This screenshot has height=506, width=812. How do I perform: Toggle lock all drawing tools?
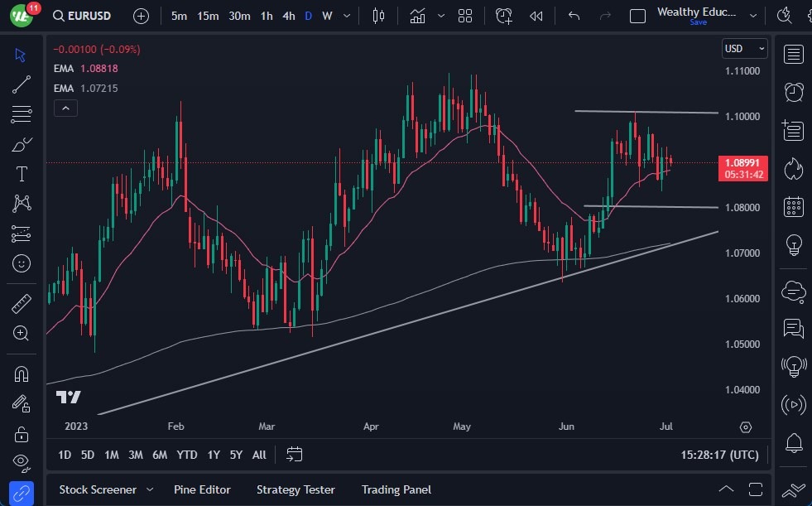click(22, 433)
